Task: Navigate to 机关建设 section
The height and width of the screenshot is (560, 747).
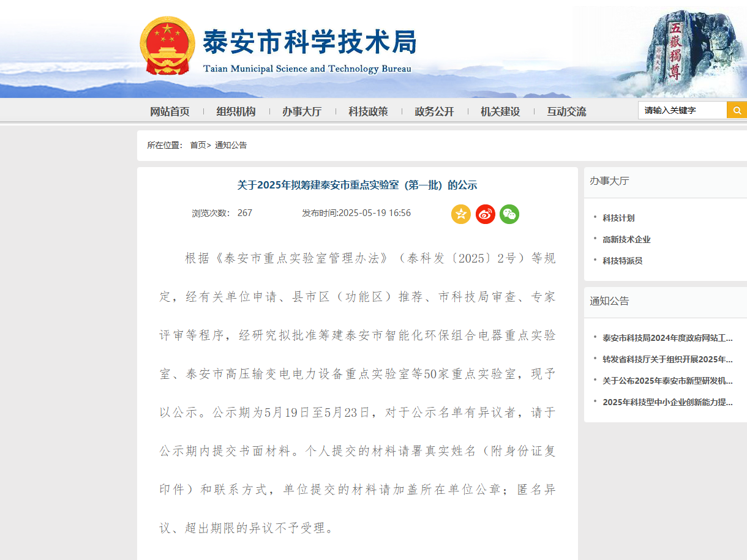Action: [x=500, y=111]
